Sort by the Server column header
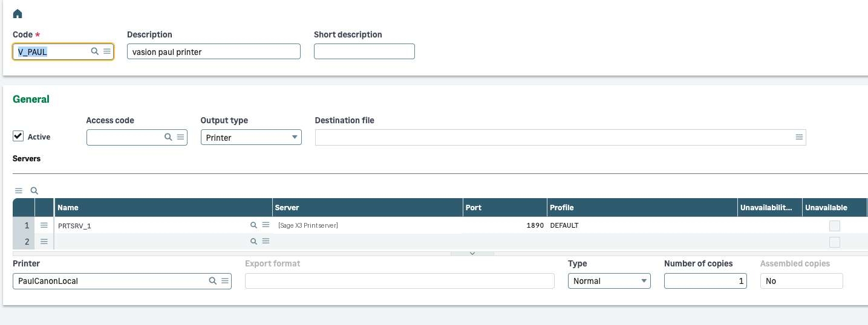868x325 pixels. (368, 208)
